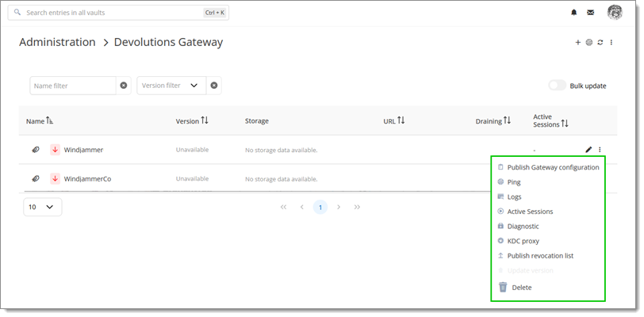Go to the first page

click(283, 207)
